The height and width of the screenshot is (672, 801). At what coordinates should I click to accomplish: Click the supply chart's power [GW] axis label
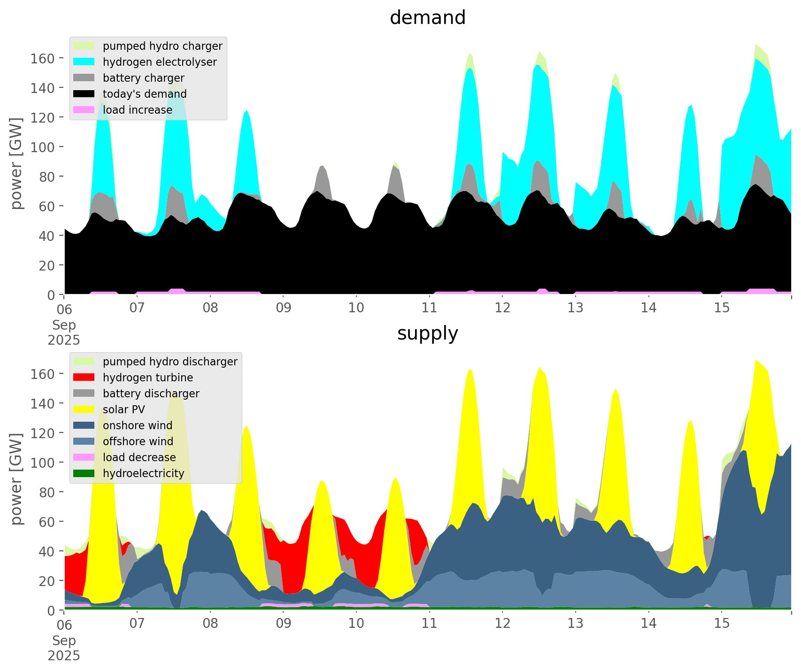coord(16,479)
